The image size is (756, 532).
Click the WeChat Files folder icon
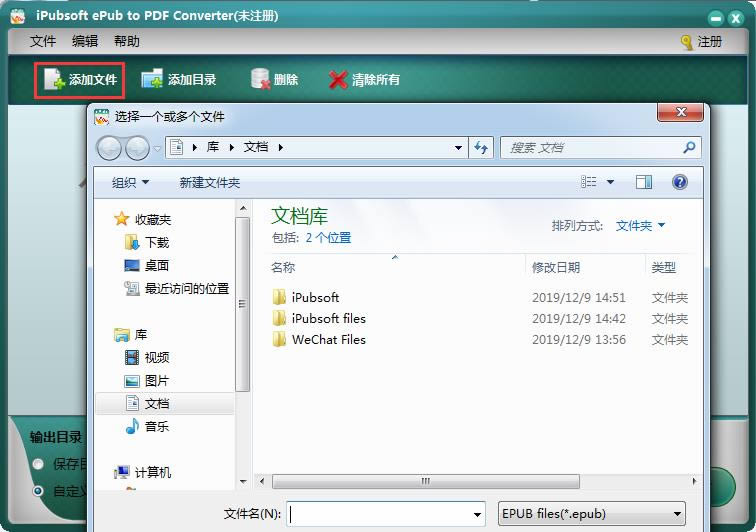(x=279, y=339)
